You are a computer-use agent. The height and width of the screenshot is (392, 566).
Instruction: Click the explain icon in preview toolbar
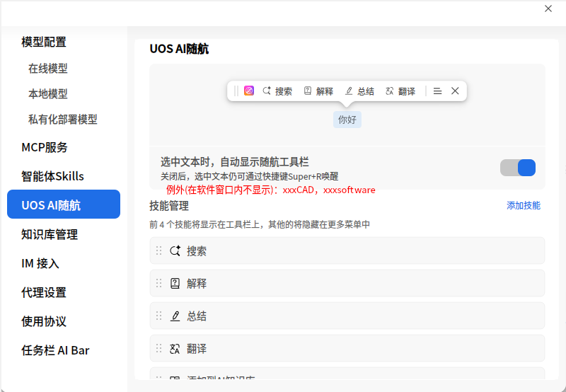[308, 91]
